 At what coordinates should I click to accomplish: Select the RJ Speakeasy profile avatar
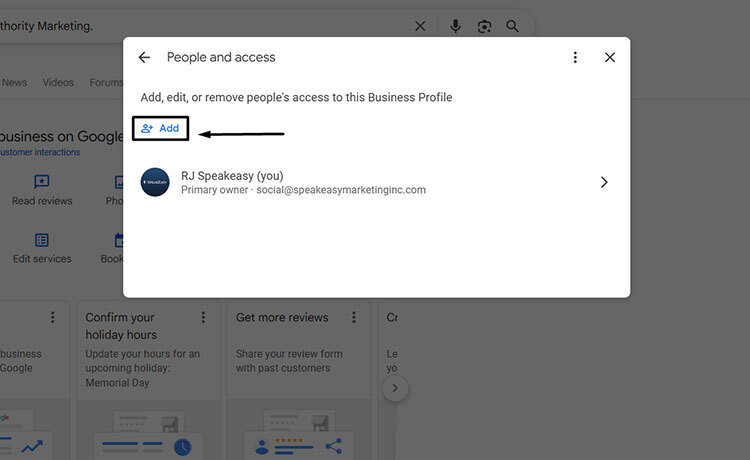pyautogui.click(x=155, y=182)
